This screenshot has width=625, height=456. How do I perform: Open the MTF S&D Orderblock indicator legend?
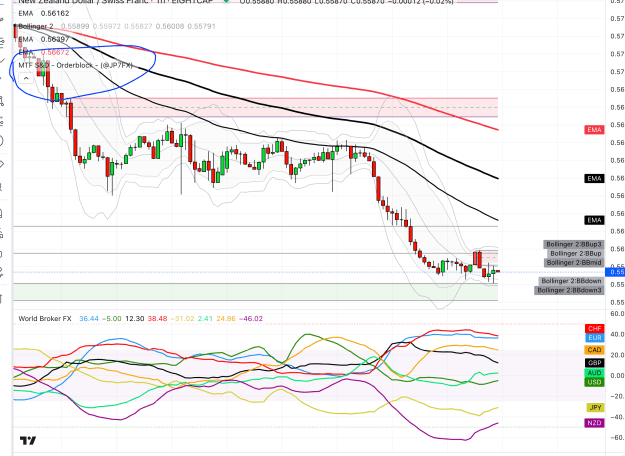75,65
